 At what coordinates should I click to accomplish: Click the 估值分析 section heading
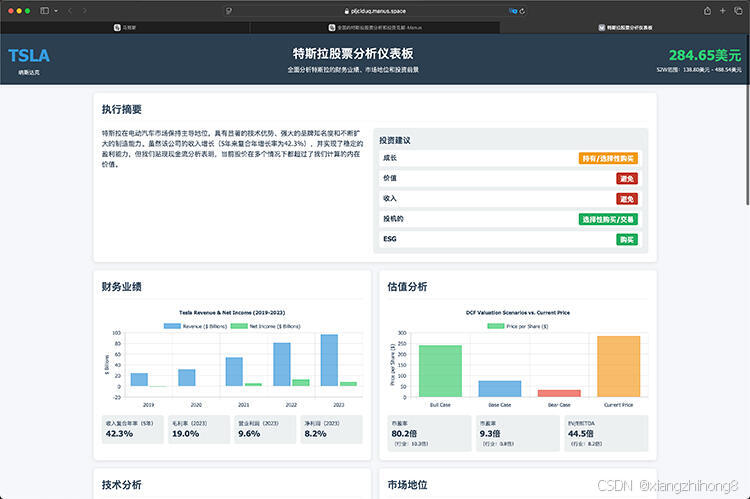[408, 287]
